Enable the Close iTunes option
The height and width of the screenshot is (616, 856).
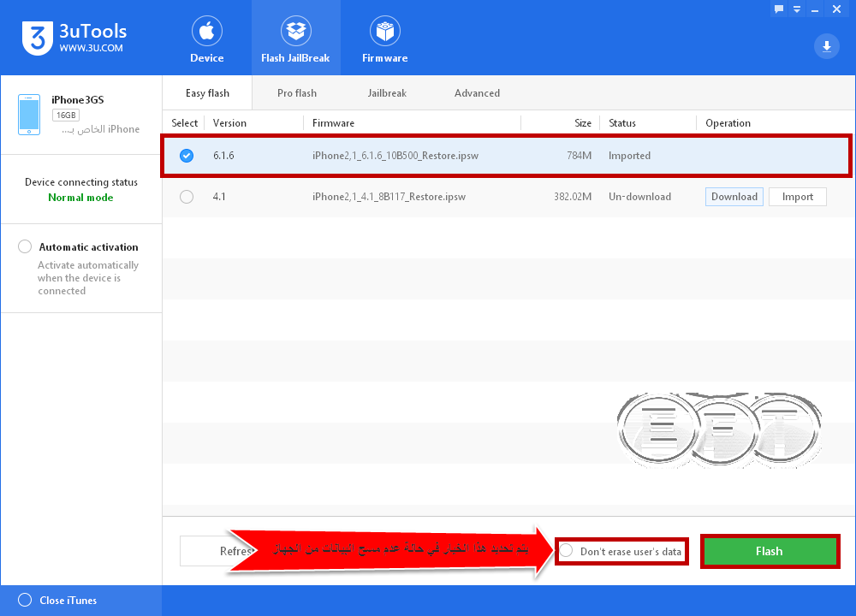[x=25, y=601]
